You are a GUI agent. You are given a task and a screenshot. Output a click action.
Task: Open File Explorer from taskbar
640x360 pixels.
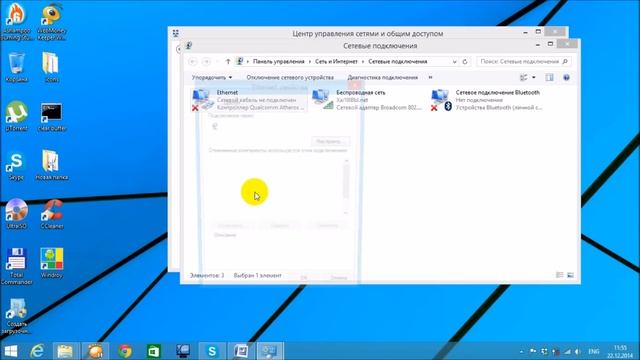[65, 351]
